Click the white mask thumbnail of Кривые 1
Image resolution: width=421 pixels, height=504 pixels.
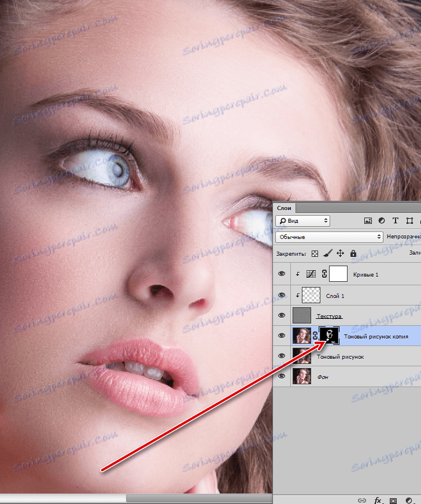point(338,274)
